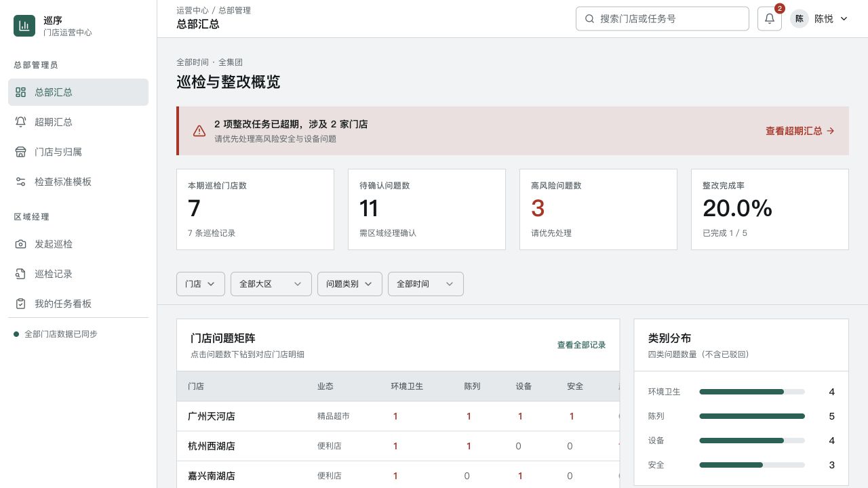The width and height of the screenshot is (868, 488).
Task: Click 广州天河店 store row name
Action: pyautogui.click(x=212, y=416)
